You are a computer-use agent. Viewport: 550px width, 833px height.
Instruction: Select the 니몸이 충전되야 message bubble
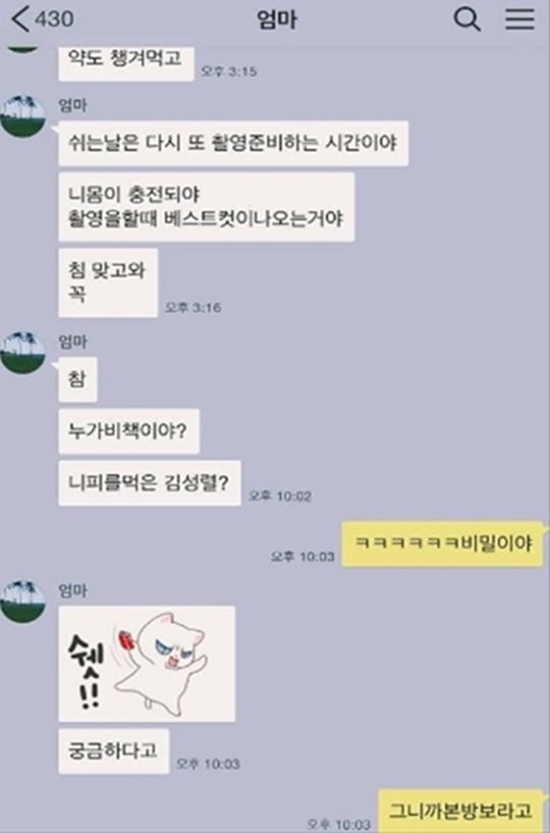(206, 207)
